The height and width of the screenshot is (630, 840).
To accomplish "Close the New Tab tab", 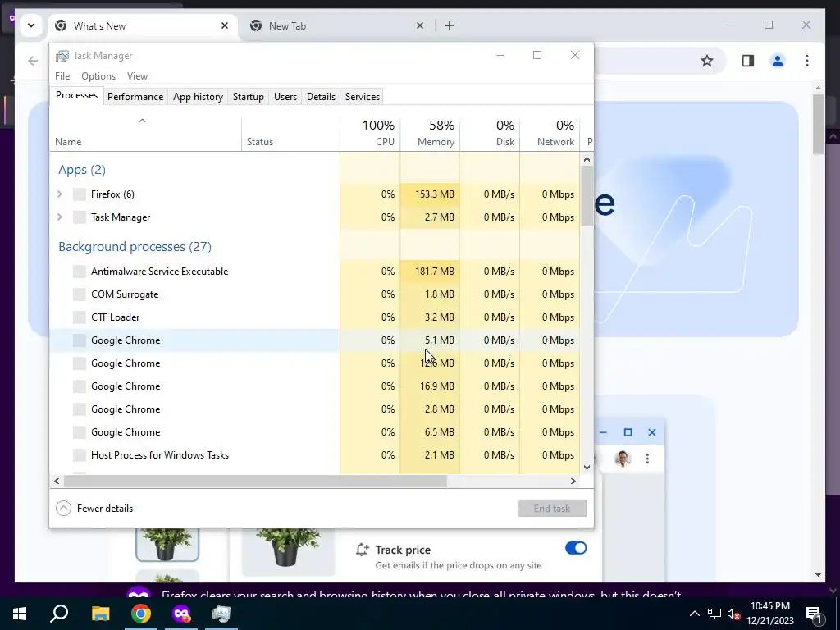I will (x=420, y=25).
